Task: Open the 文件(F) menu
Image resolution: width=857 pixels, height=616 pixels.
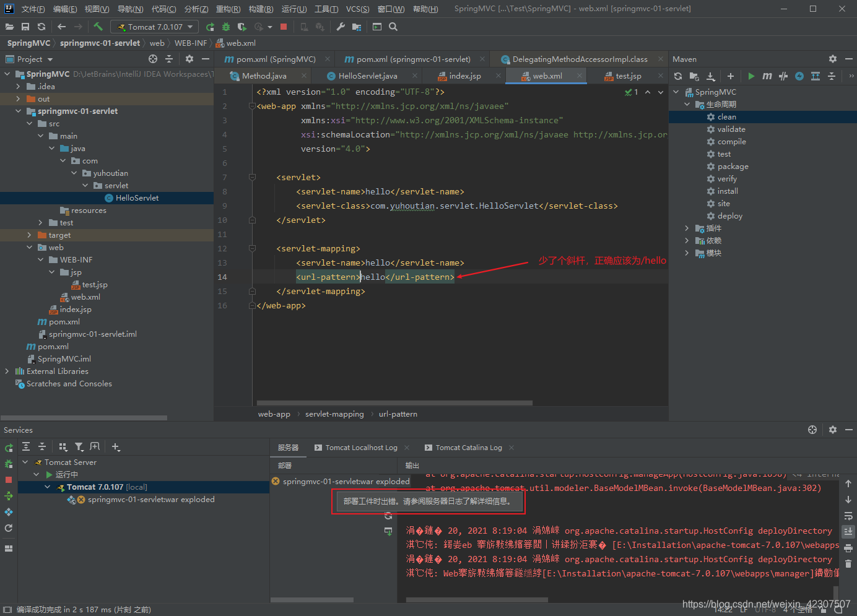Action: [33, 9]
